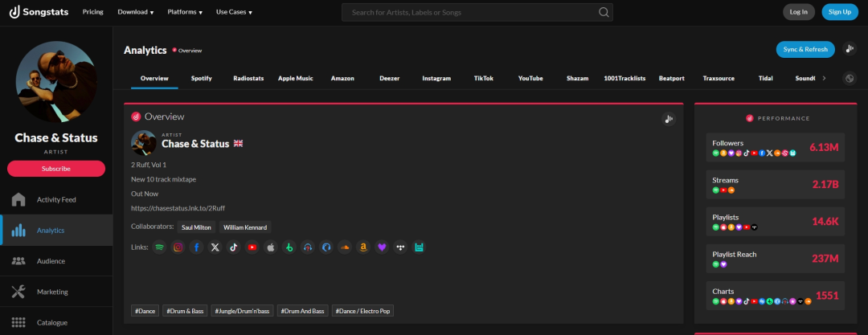The width and height of the screenshot is (868, 335).
Task: Open collaborator William Kennard
Action: point(245,227)
